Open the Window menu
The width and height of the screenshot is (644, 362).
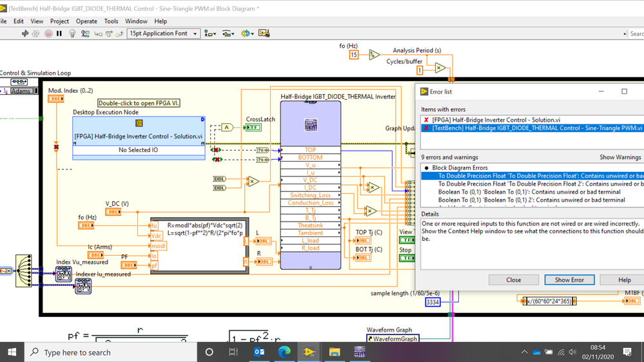136,21
